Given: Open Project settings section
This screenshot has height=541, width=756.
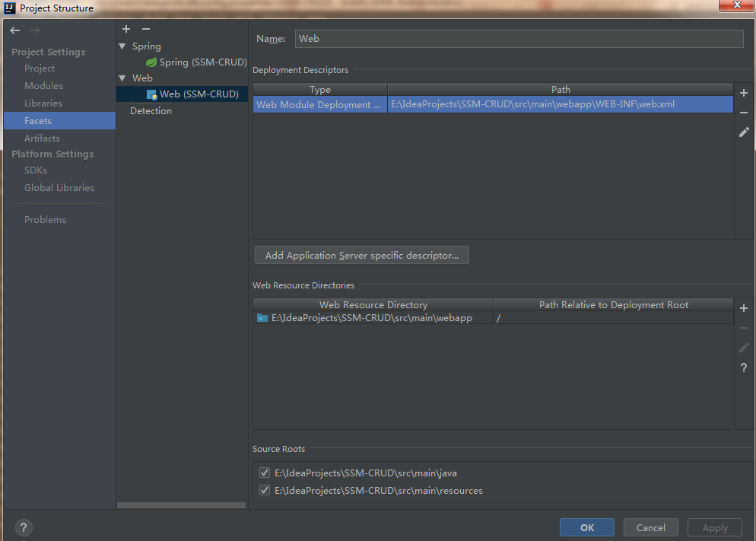Looking at the screenshot, I should click(x=40, y=68).
